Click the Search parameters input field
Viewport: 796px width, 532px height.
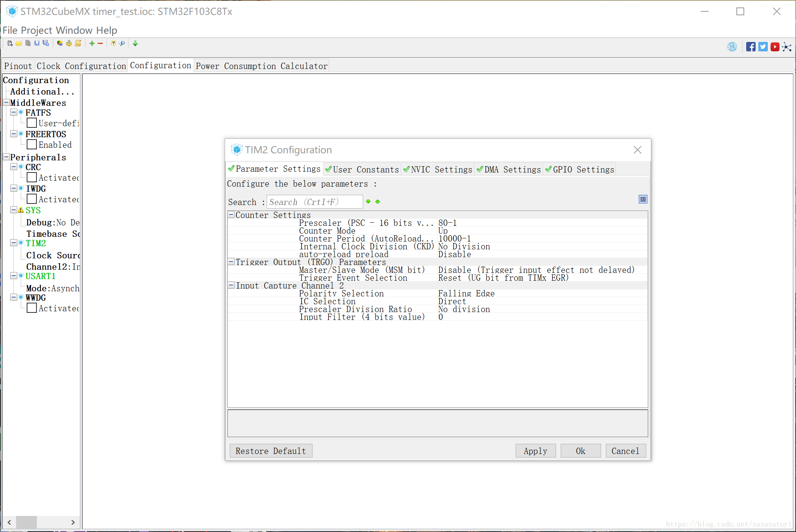pyautogui.click(x=314, y=202)
